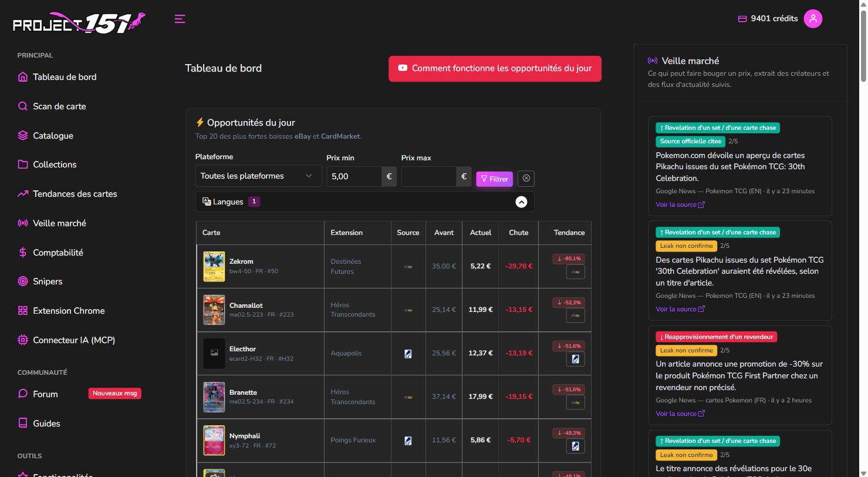Screen dimensions: 868x477
Task: Click Comment fonctionne les opportunités du jour
Action: point(495,69)
